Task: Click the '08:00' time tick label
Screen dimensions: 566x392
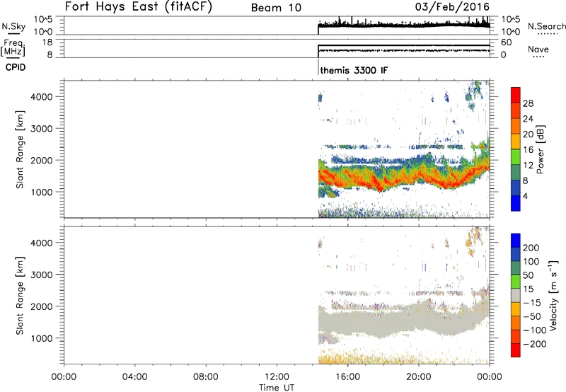Action: tap(206, 377)
